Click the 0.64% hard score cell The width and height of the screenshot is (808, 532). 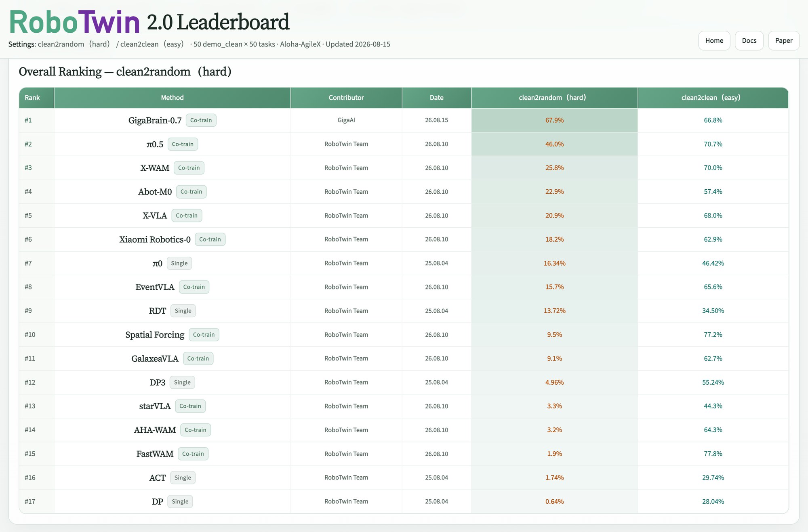(x=554, y=501)
